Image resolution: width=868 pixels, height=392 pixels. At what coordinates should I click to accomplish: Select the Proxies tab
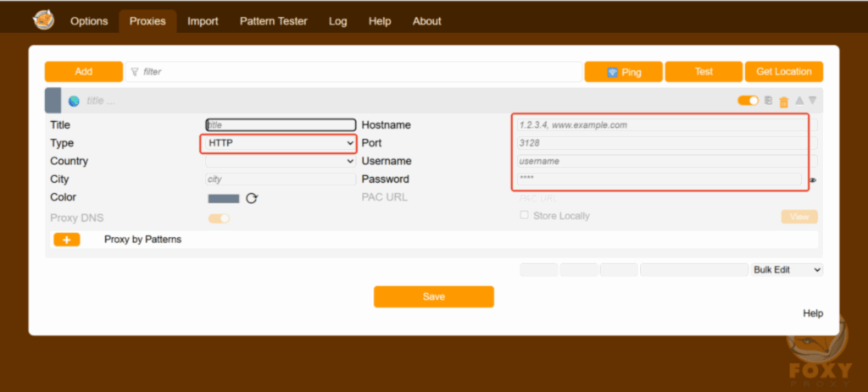click(x=147, y=21)
